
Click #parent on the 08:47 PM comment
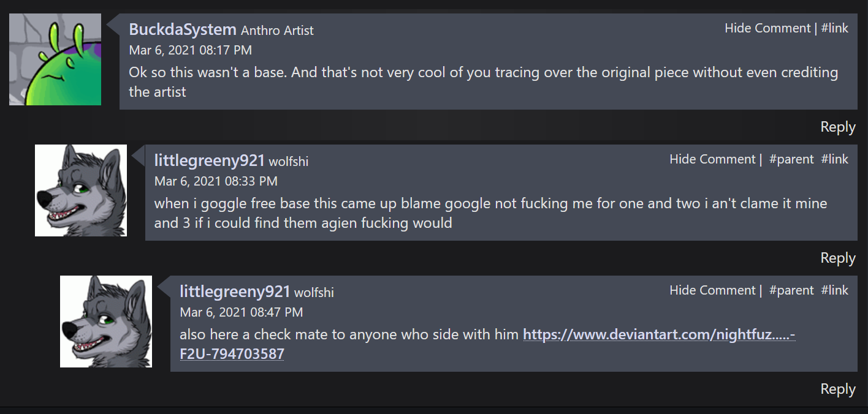[791, 290]
